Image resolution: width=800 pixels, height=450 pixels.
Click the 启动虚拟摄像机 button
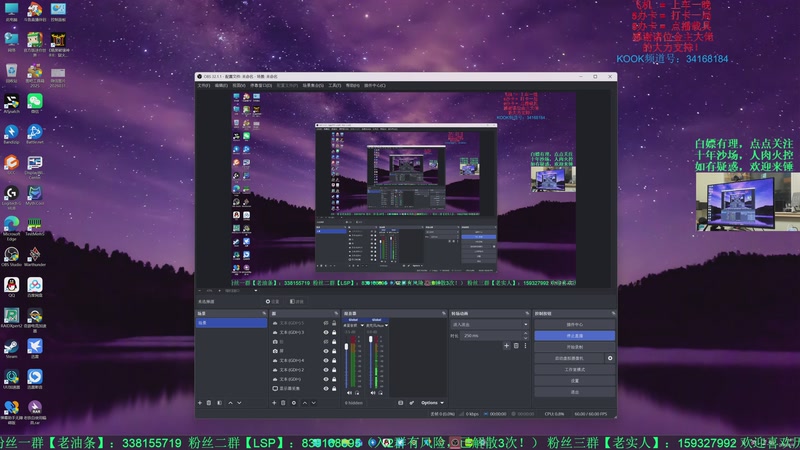click(x=569, y=358)
